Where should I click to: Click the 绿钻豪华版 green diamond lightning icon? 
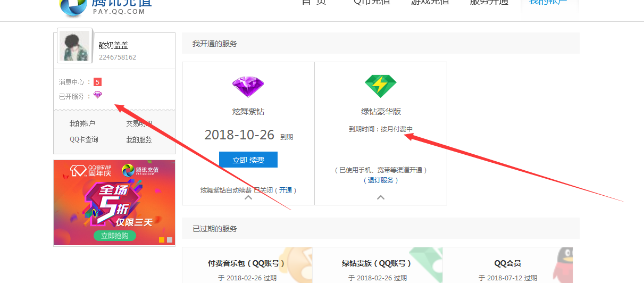(381, 86)
